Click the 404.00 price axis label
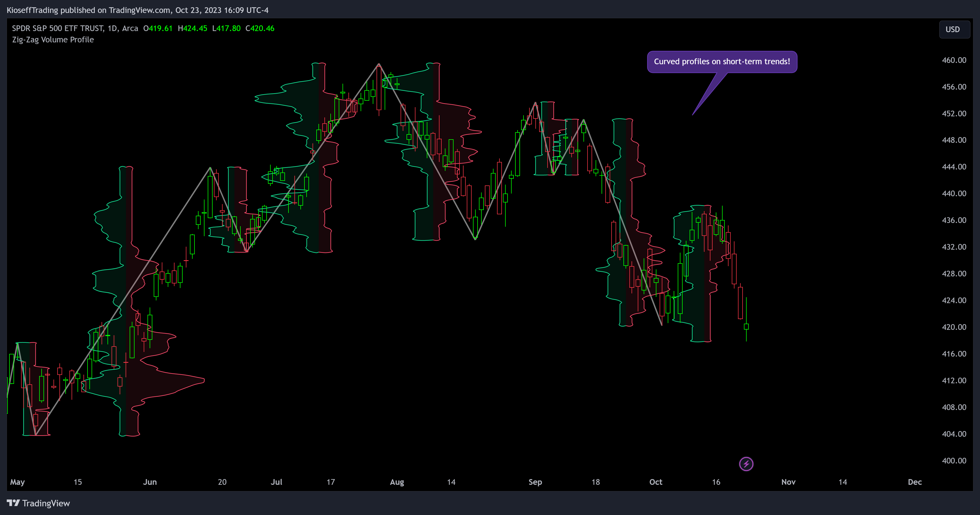This screenshot has height=515, width=980. click(954, 434)
